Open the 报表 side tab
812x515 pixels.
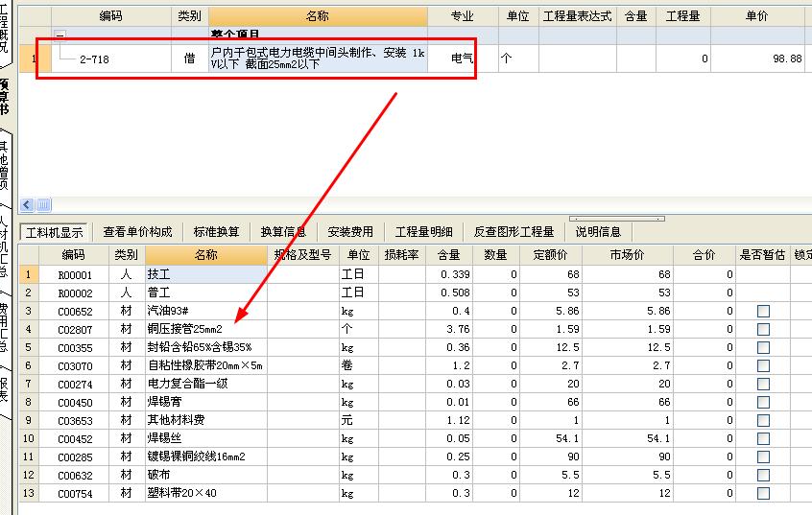[x=5, y=391]
